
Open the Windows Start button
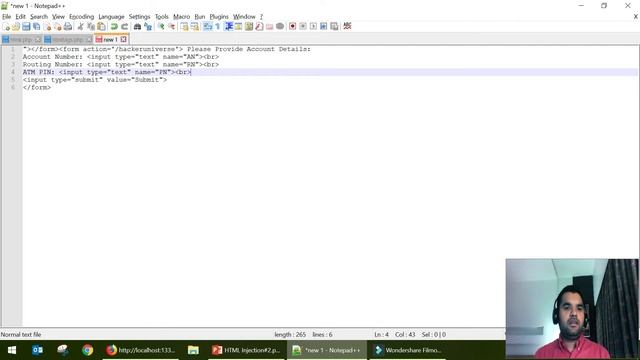tap(12, 350)
